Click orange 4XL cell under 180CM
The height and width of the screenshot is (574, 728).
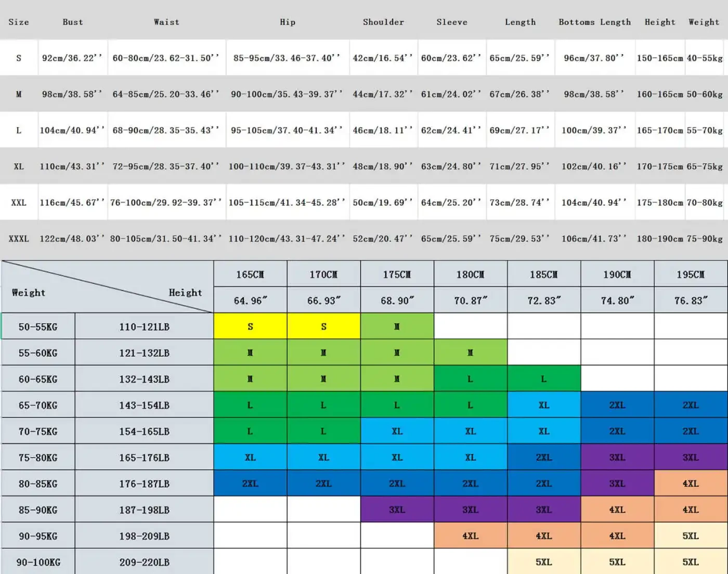tap(470, 536)
